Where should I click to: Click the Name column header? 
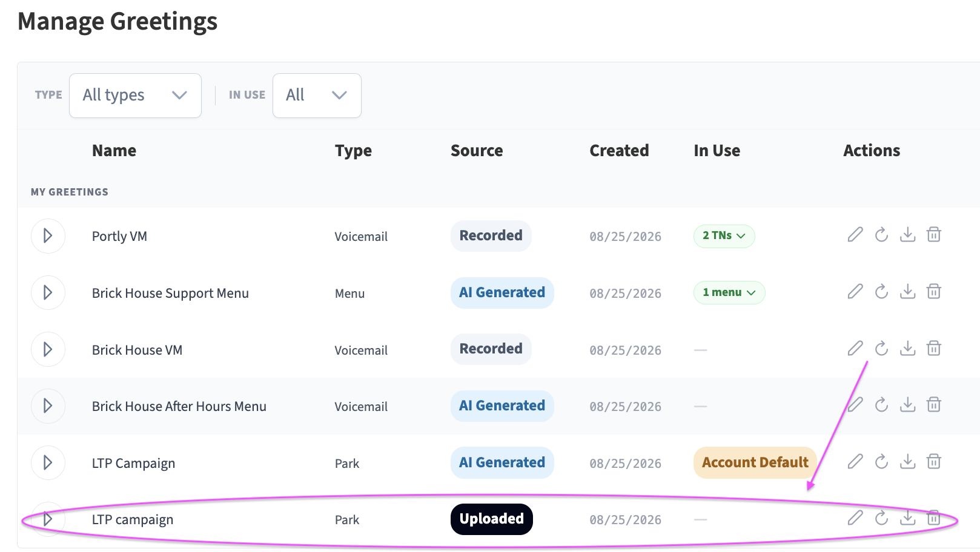point(114,151)
